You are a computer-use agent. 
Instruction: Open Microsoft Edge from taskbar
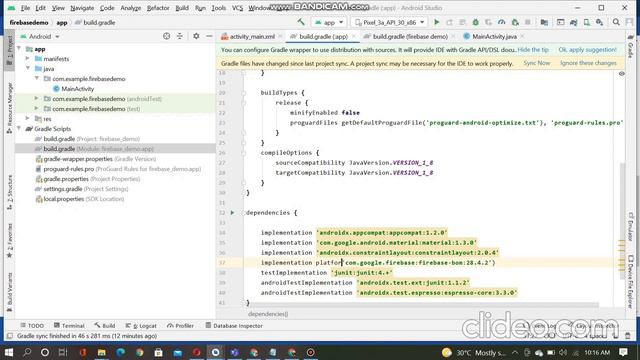coord(120,352)
